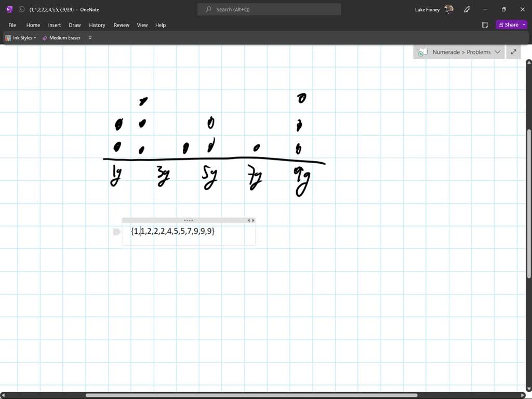Open the Share button dropdown arrow
This screenshot has height=399, width=532.
[524, 25]
